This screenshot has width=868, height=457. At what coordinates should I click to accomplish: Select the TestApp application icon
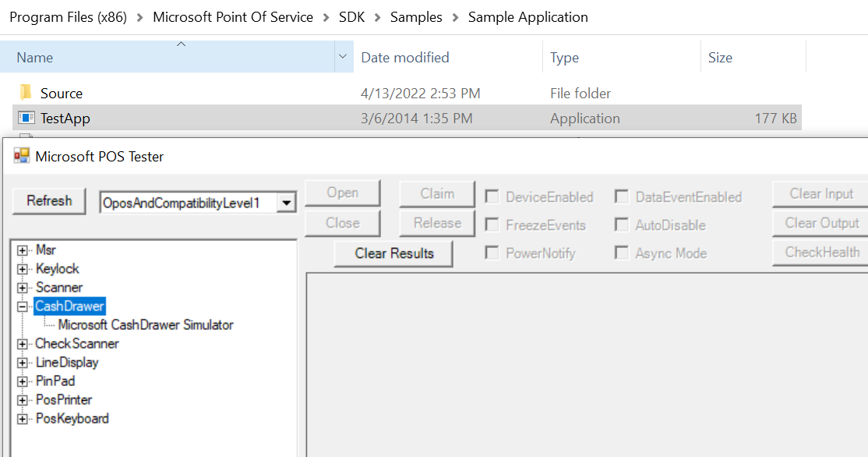coord(25,117)
